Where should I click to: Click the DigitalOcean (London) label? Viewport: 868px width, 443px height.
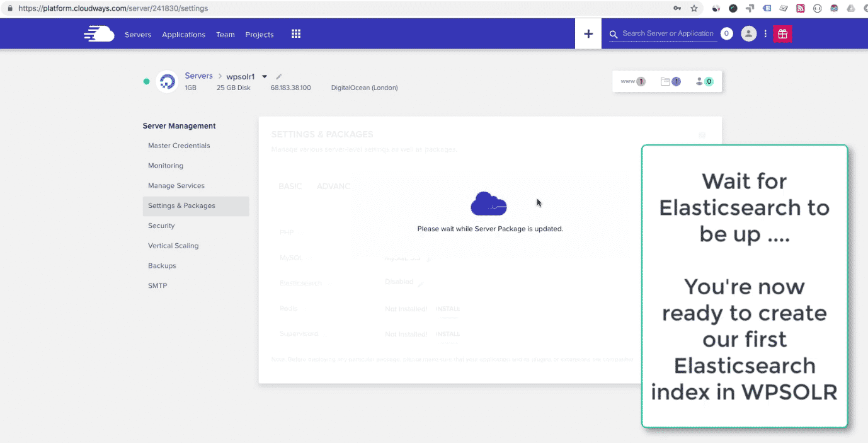(365, 88)
